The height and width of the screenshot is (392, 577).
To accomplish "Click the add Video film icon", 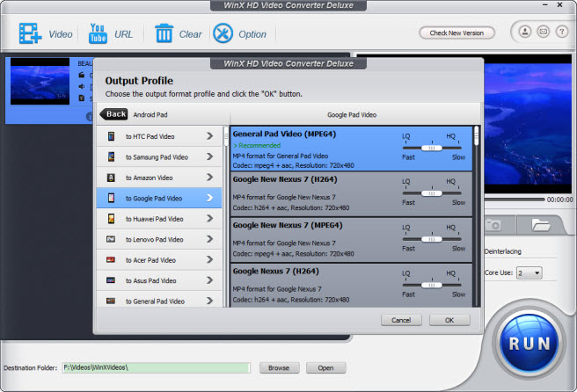I will click(30, 33).
